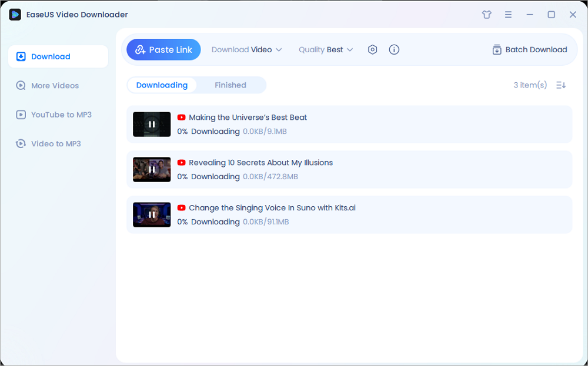Open the Quality Best dropdown
Viewport: 588px width, 366px height.
coord(326,49)
